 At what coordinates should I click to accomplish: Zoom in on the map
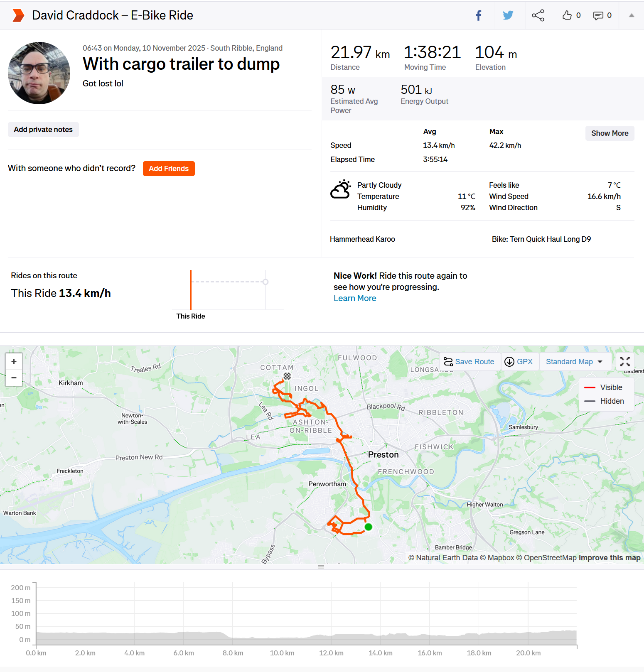pyautogui.click(x=14, y=361)
